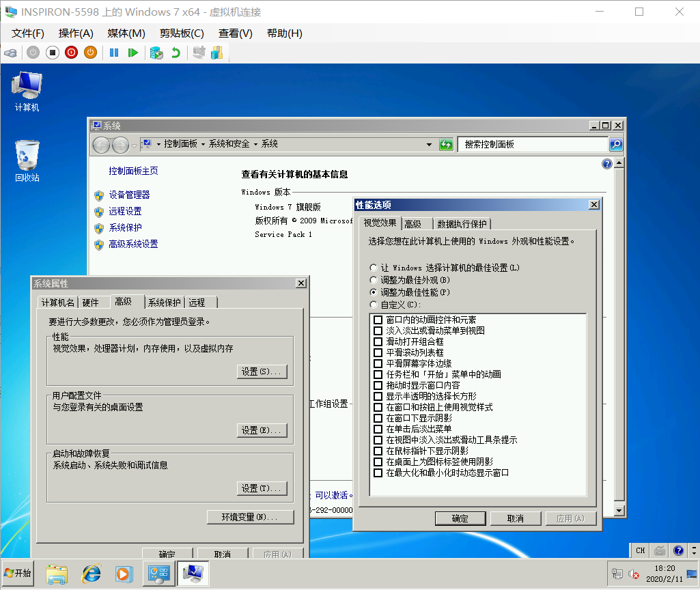Switch to the 数据执行保护 tab
The image size is (700, 590).
pos(462,224)
